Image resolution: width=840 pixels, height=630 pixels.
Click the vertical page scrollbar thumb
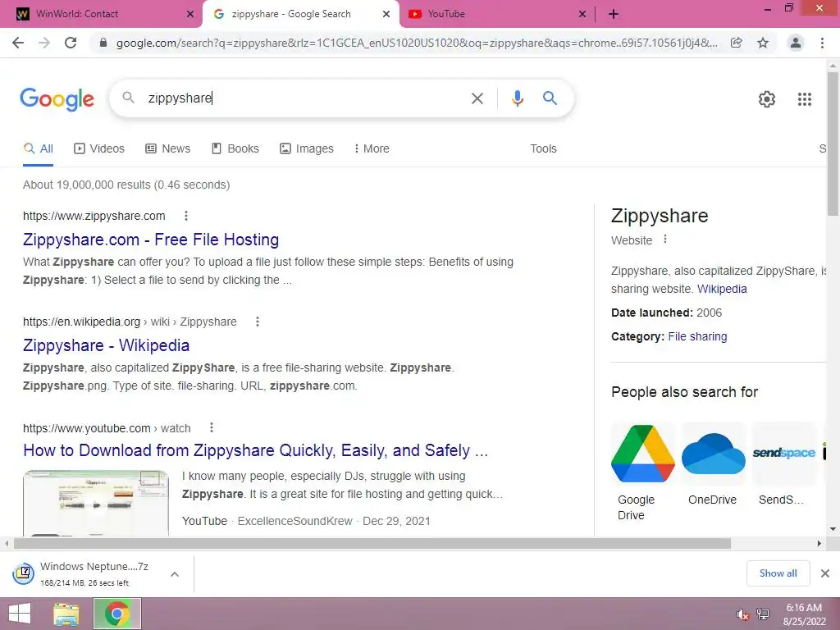click(833, 144)
